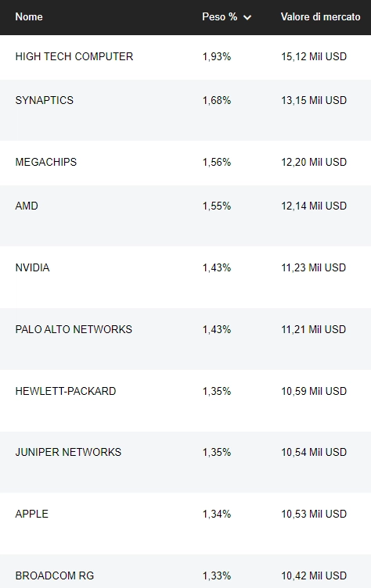This screenshot has height=588, width=371.
Task: Click AMD's 1,55% weight cell
Action: click(x=217, y=206)
